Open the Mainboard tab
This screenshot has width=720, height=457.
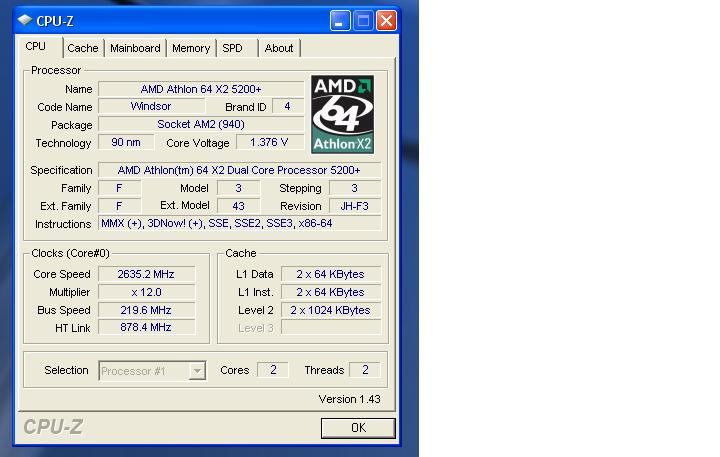[x=135, y=48]
